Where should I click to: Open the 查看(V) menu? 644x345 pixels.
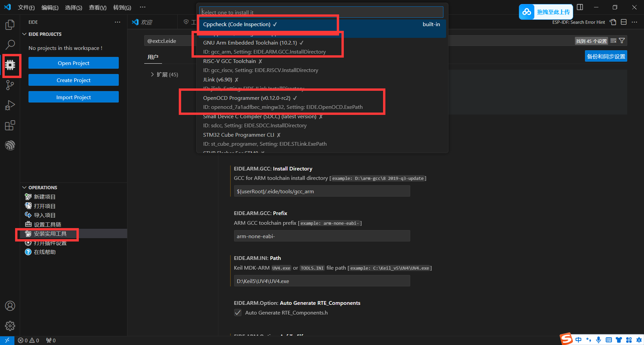point(98,7)
